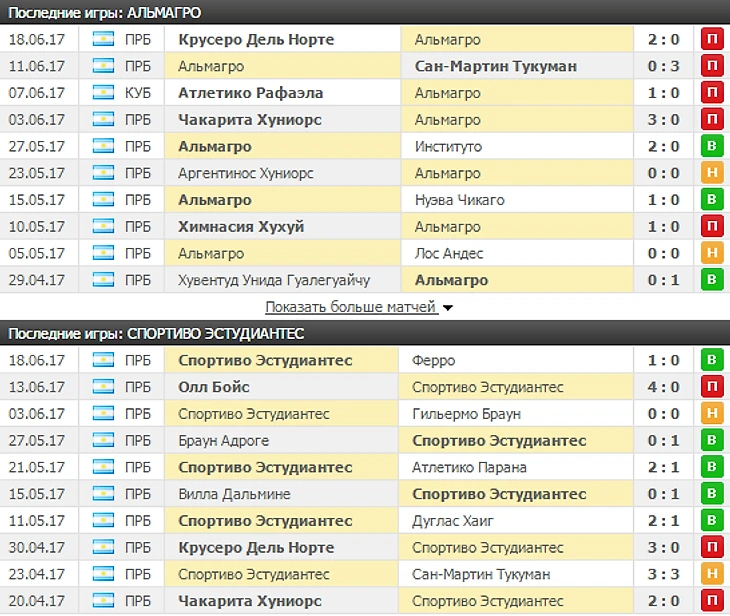The image size is (730, 616).
Task: Expand Показать больше матчей arrow
Action: coord(447,308)
